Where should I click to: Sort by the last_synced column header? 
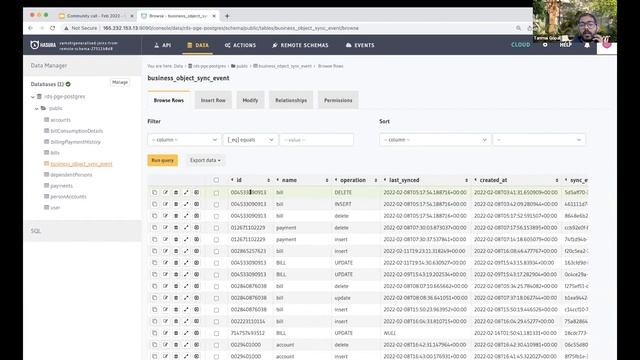pos(425,180)
